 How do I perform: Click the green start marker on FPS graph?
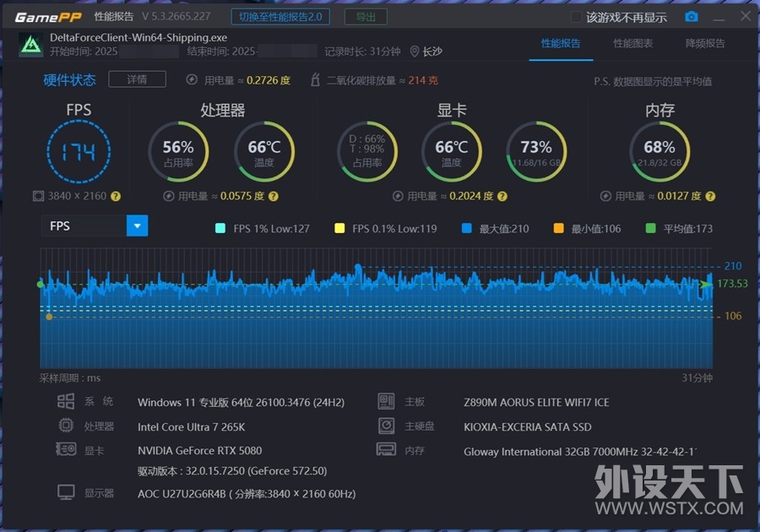coord(40,285)
